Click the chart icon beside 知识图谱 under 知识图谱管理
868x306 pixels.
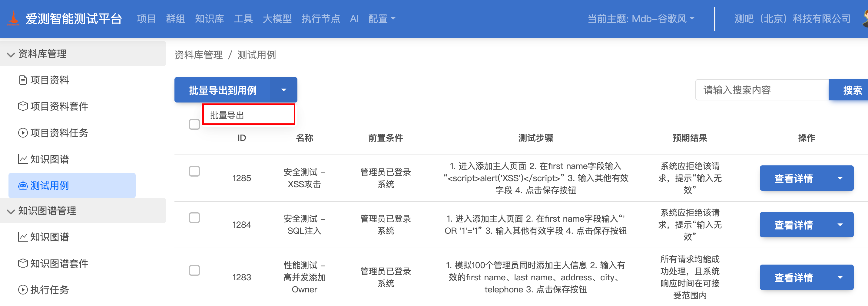pyautogui.click(x=23, y=237)
